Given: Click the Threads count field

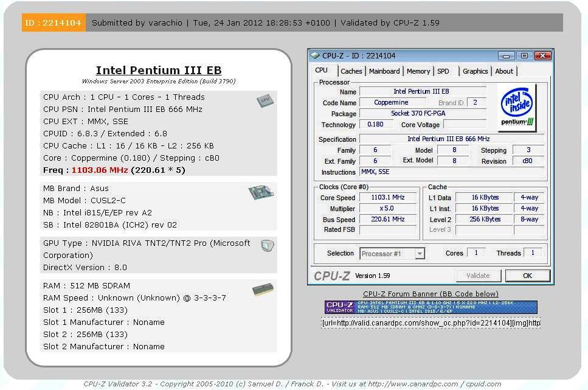Looking at the screenshot, I should click(533, 253).
